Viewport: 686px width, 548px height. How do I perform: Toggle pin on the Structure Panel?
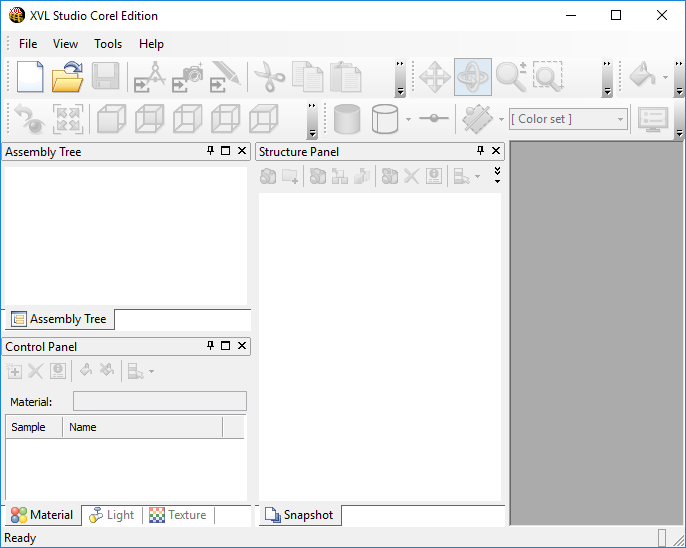[x=480, y=151]
